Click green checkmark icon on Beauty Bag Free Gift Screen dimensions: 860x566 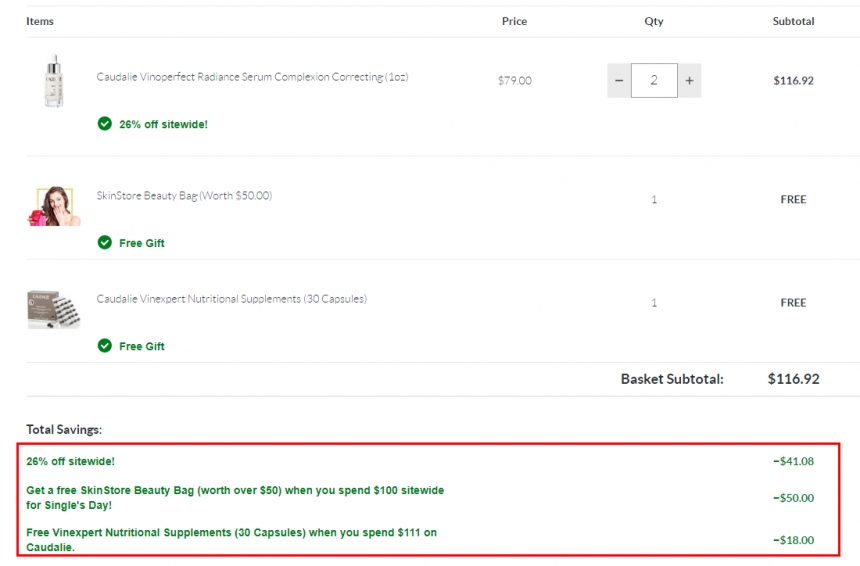coord(105,243)
